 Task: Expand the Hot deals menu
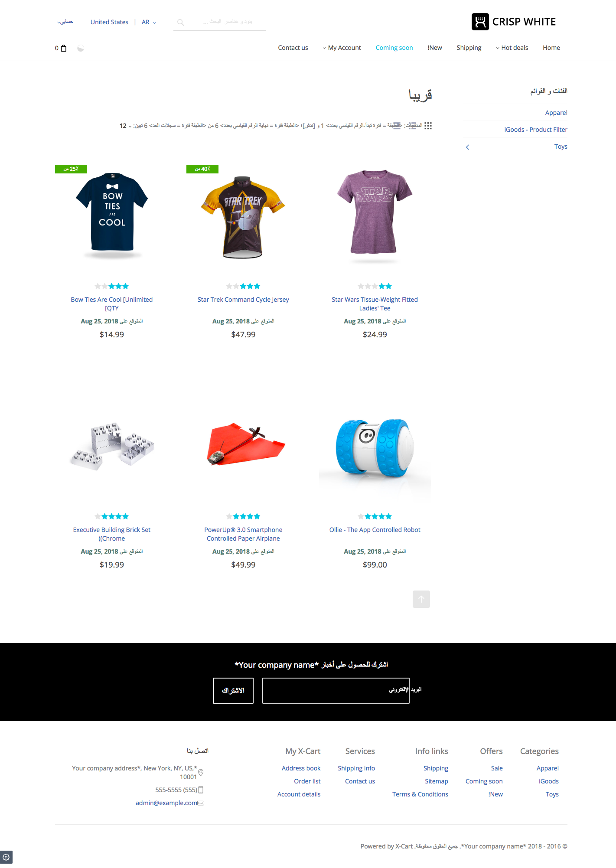click(512, 48)
